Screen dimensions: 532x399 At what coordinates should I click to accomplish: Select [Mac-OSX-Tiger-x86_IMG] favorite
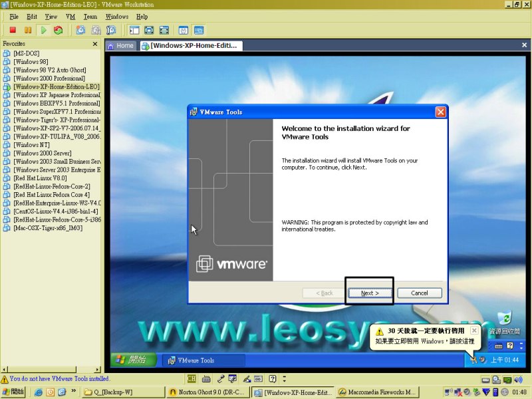click(x=48, y=228)
